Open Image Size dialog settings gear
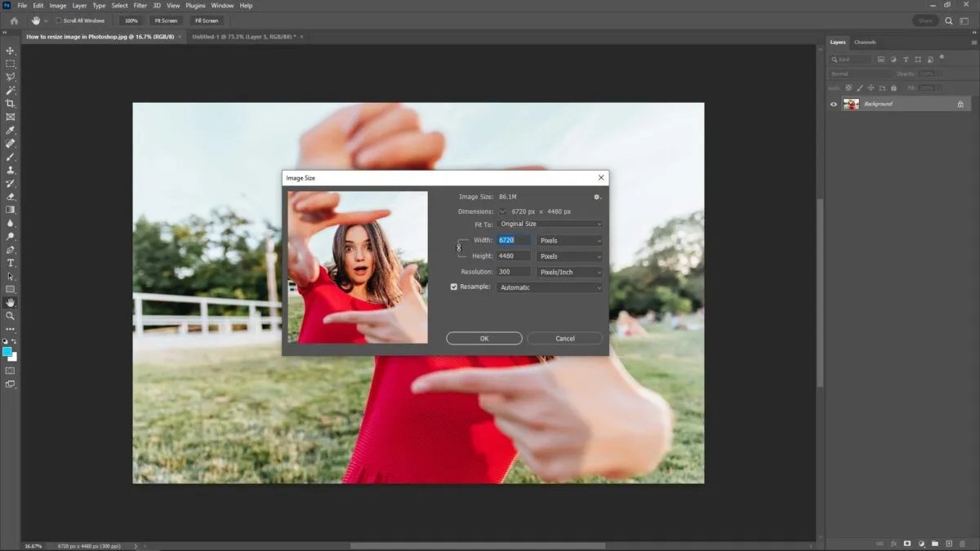Viewport: 980px width, 551px height. [597, 197]
